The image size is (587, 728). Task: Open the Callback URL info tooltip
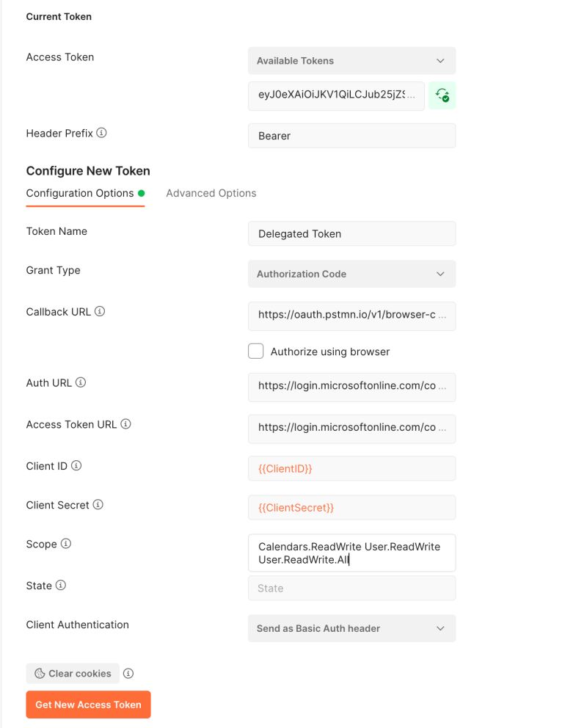[x=101, y=311]
